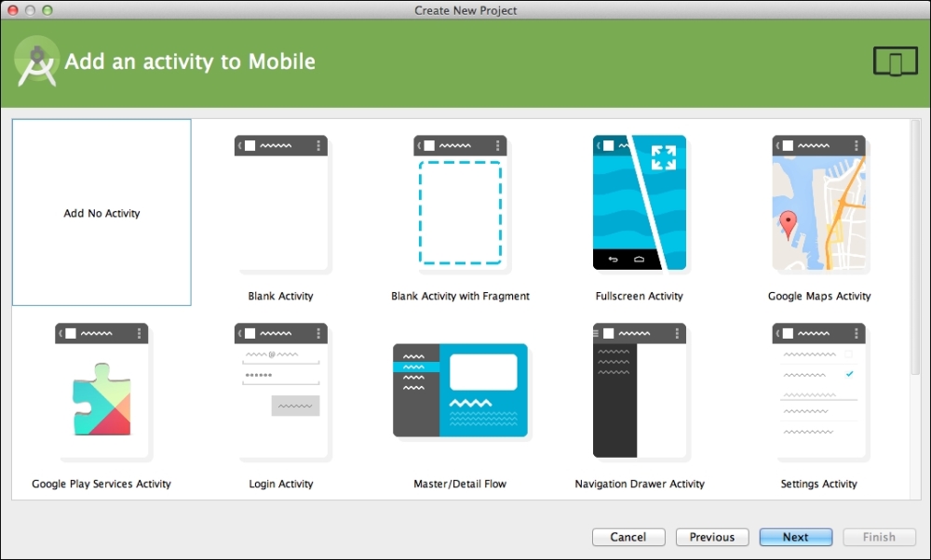931x560 pixels.
Task: Proceed with the Next button
Action: pyautogui.click(x=796, y=537)
